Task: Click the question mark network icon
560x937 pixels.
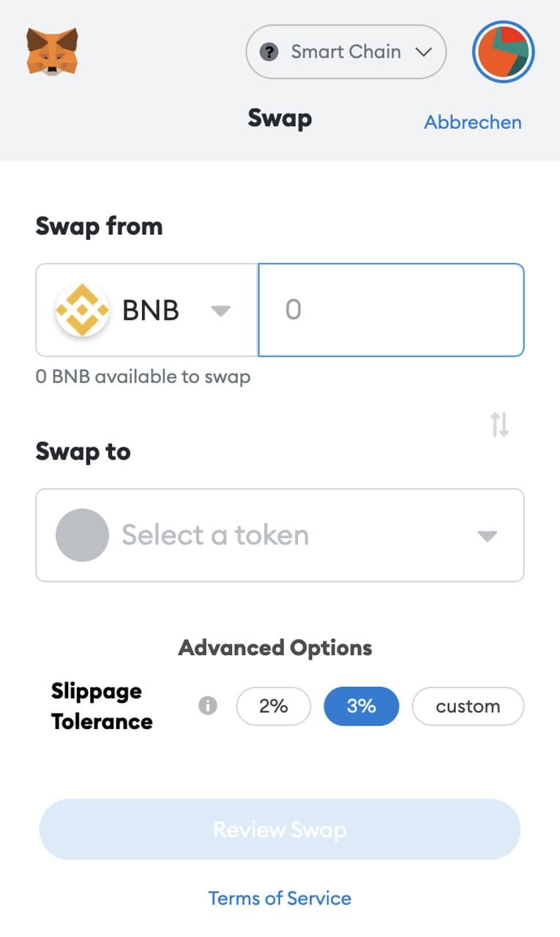Action: coord(269,52)
